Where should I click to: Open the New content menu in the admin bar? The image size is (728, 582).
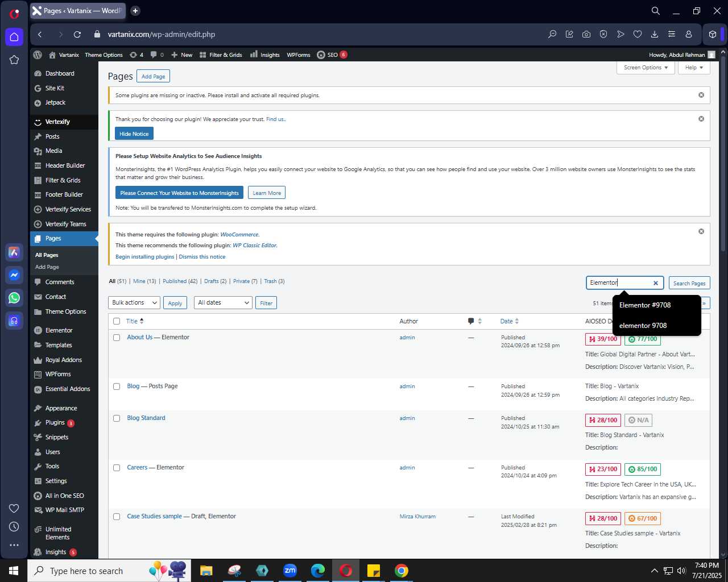tap(182, 55)
